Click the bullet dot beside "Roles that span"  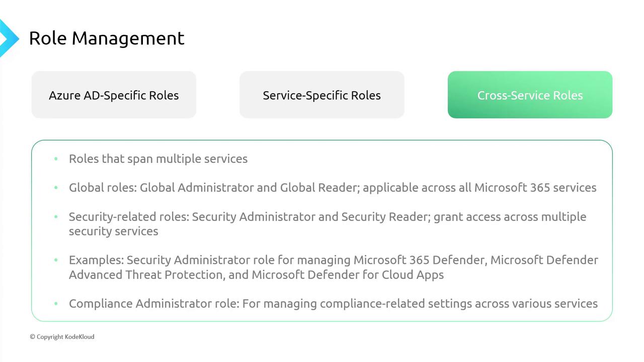coord(56,159)
